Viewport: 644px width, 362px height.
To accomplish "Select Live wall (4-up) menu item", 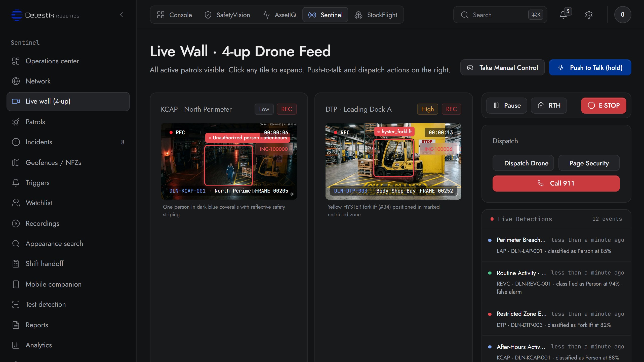I will click(68, 101).
